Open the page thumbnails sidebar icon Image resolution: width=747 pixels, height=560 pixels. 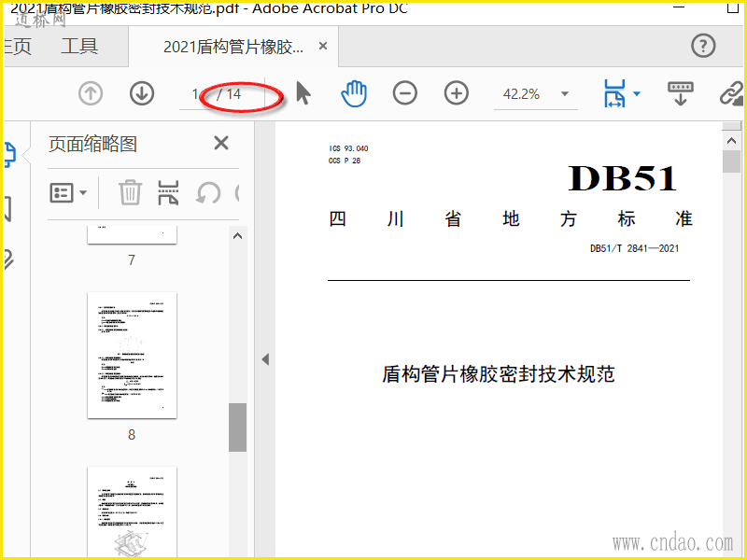point(10,154)
